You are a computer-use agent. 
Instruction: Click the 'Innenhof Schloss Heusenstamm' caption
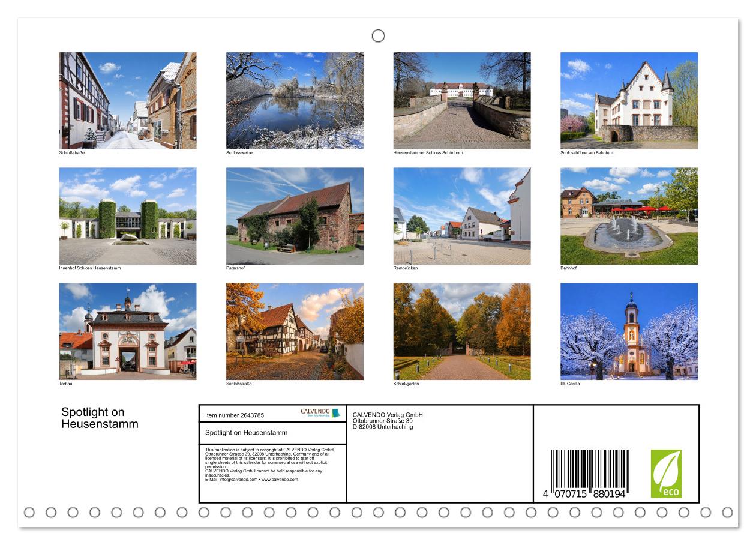pos(90,268)
